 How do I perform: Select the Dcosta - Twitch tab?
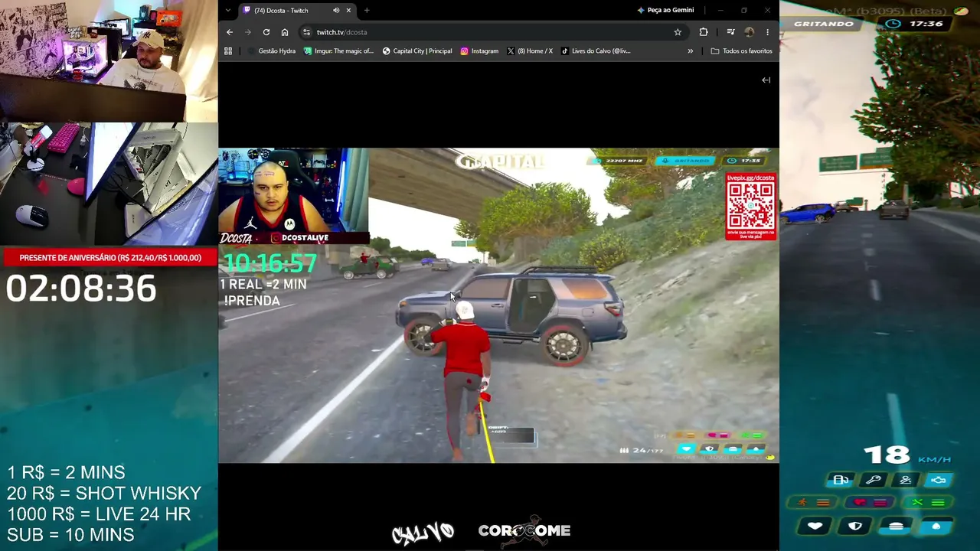coord(297,10)
